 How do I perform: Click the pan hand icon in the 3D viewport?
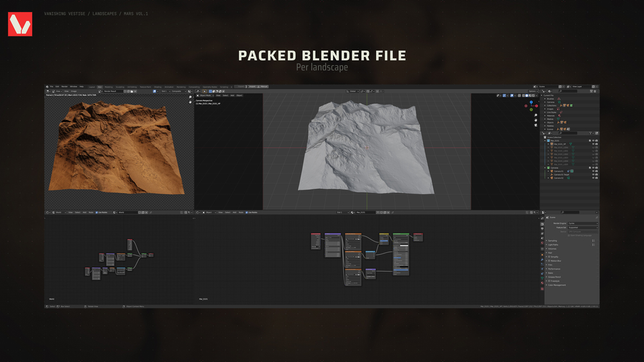536,120
